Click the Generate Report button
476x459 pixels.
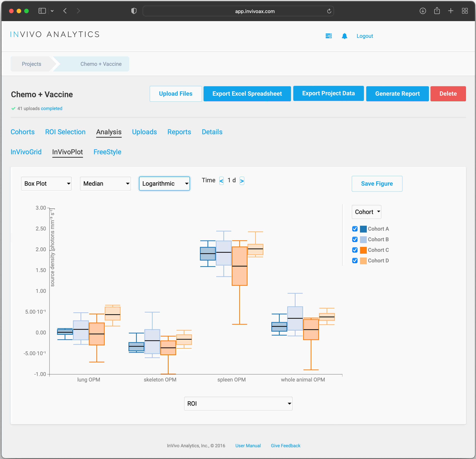coord(397,94)
